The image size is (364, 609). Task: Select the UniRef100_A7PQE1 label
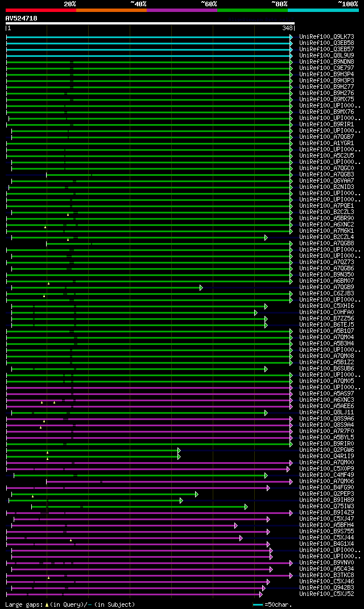click(x=326, y=206)
